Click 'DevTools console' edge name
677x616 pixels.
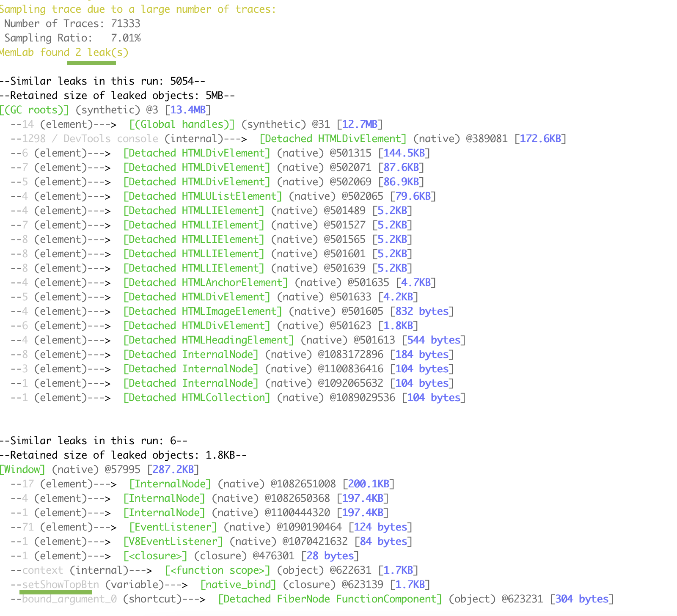pyautogui.click(x=111, y=139)
